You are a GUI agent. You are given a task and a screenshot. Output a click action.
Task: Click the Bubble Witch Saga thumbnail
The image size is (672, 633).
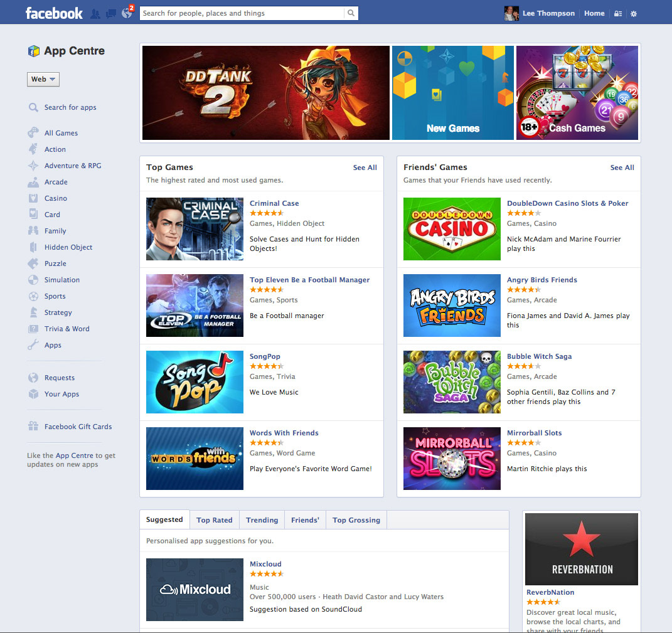[452, 382]
